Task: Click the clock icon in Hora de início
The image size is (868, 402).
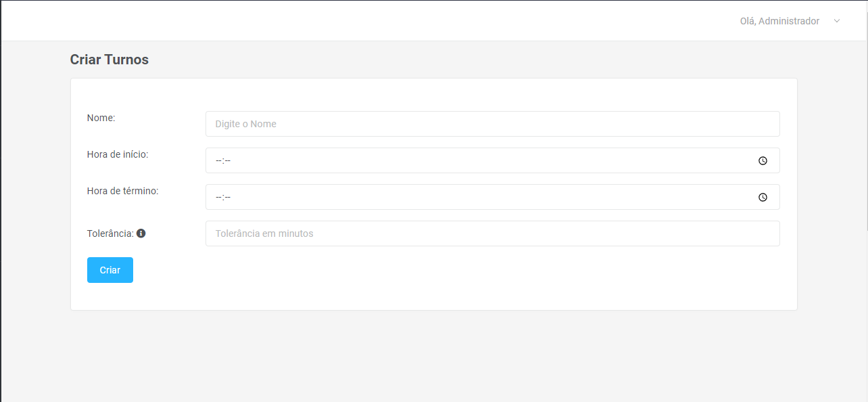Action: [763, 161]
